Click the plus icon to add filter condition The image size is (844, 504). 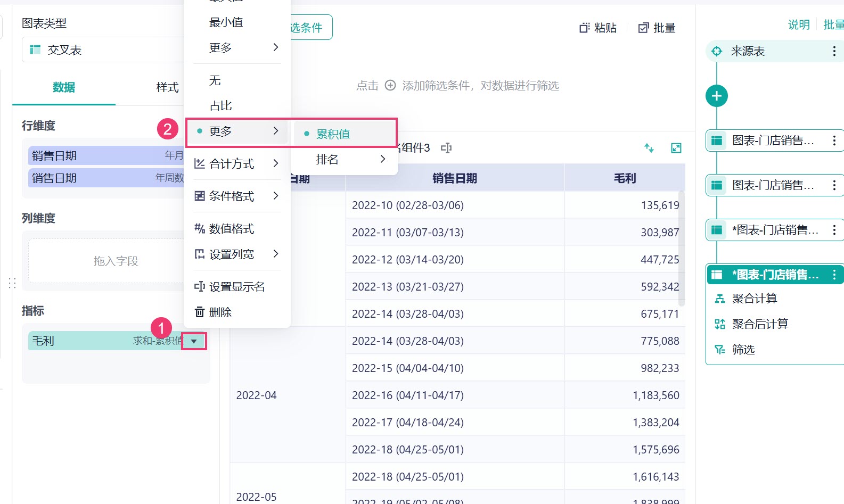[390, 86]
